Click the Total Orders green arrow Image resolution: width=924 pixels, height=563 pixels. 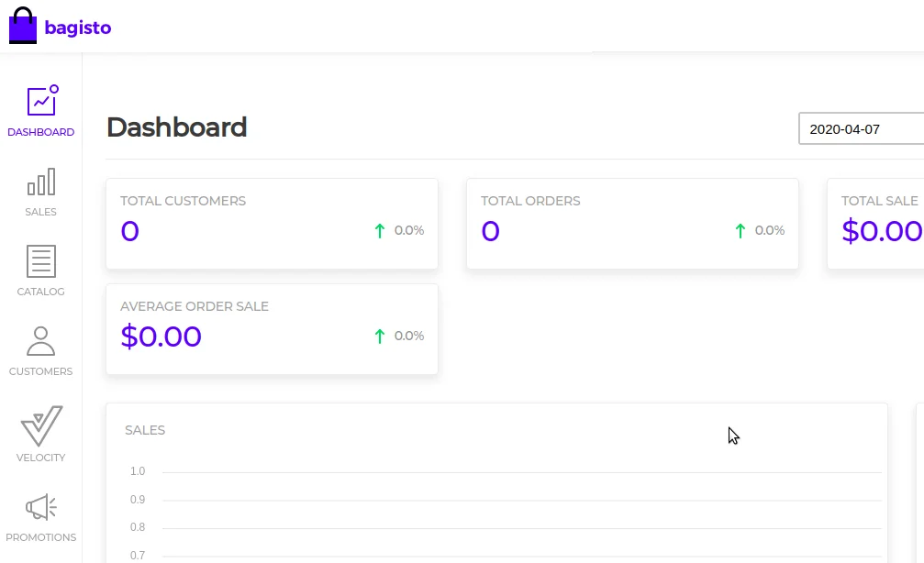pyautogui.click(x=740, y=231)
